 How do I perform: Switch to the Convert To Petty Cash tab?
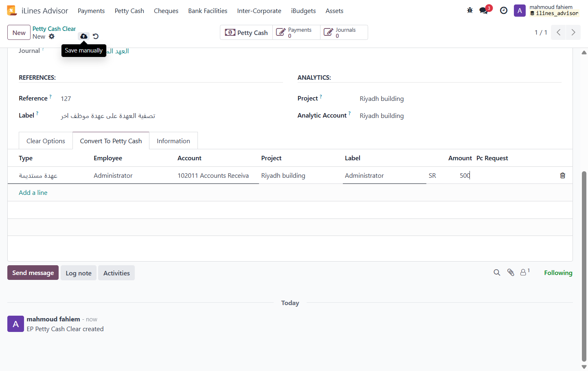click(x=111, y=141)
